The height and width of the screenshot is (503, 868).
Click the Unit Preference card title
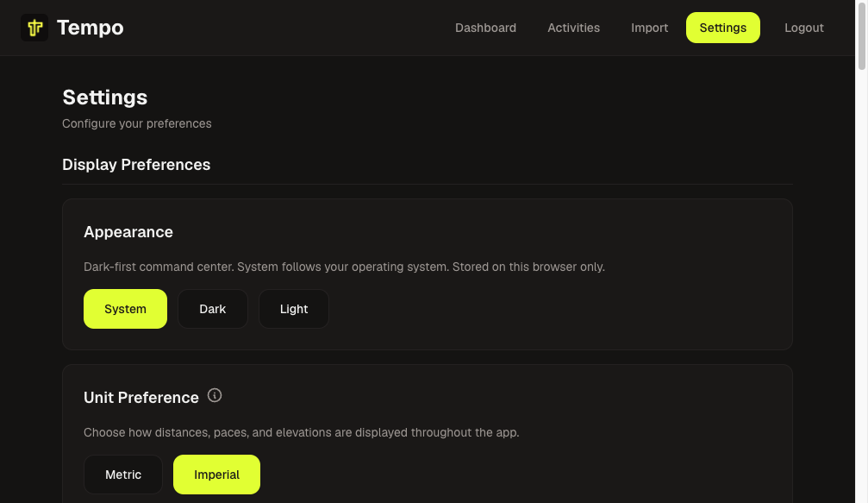click(141, 397)
